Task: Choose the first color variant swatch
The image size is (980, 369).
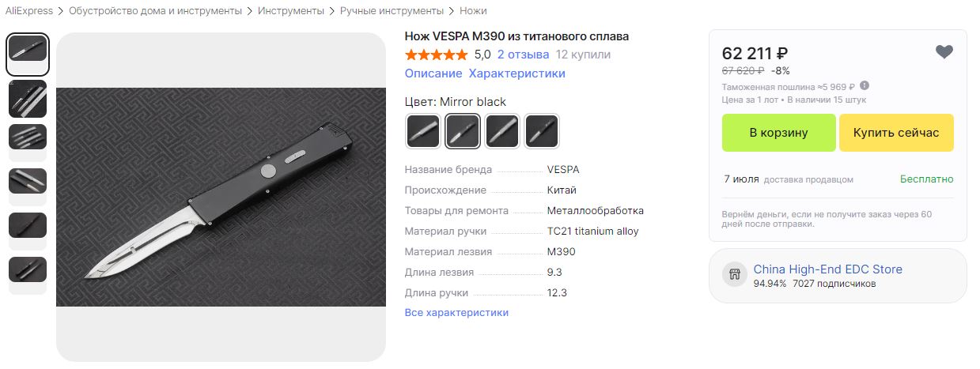Action: 423,131
